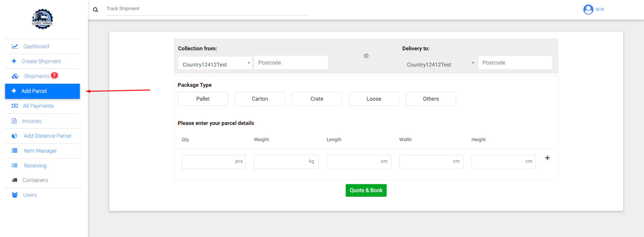Click the Dashboard chart icon
Image resolution: width=644 pixels, height=237 pixels.
point(15,47)
